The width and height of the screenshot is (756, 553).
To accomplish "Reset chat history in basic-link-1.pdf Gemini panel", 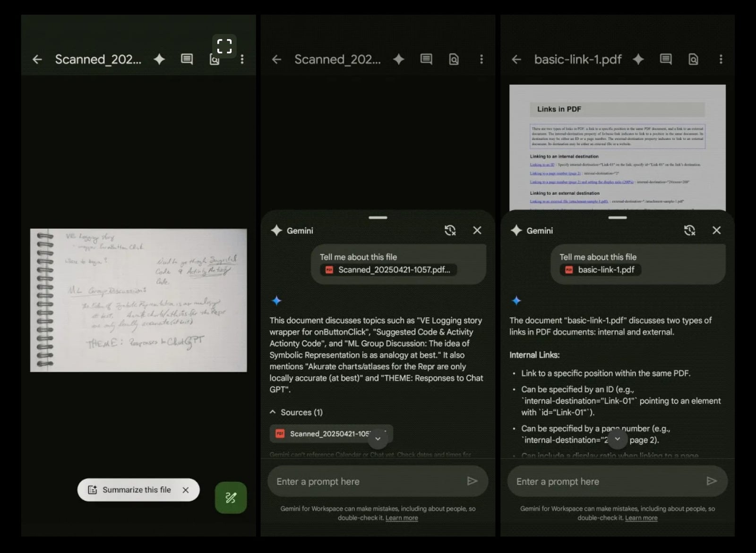I will [x=689, y=231].
